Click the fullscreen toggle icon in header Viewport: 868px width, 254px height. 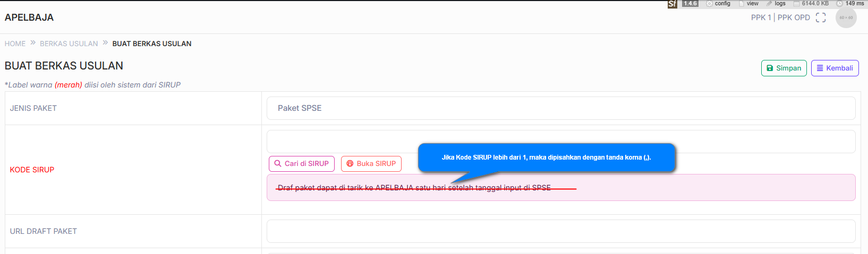tap(821, 17)
